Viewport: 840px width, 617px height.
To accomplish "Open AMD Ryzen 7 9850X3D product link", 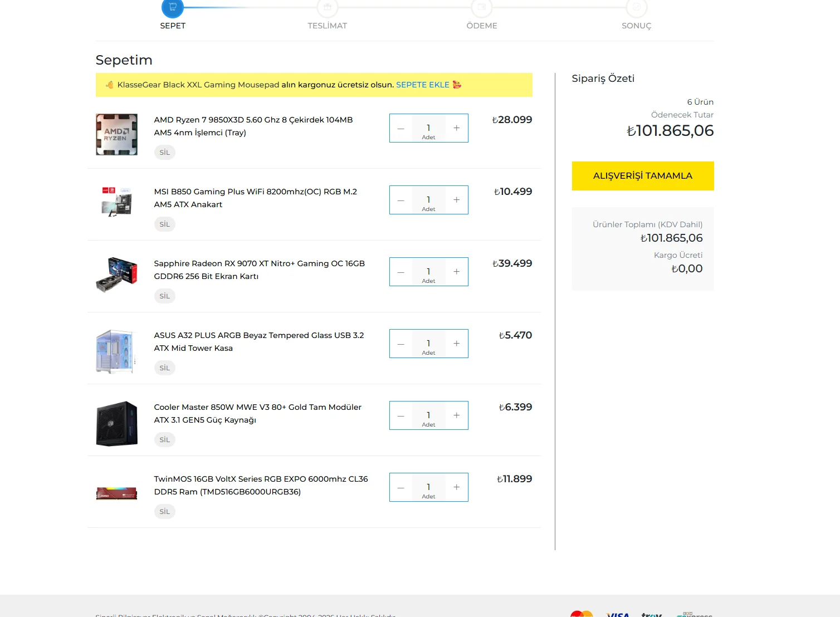I will (253, 126).
